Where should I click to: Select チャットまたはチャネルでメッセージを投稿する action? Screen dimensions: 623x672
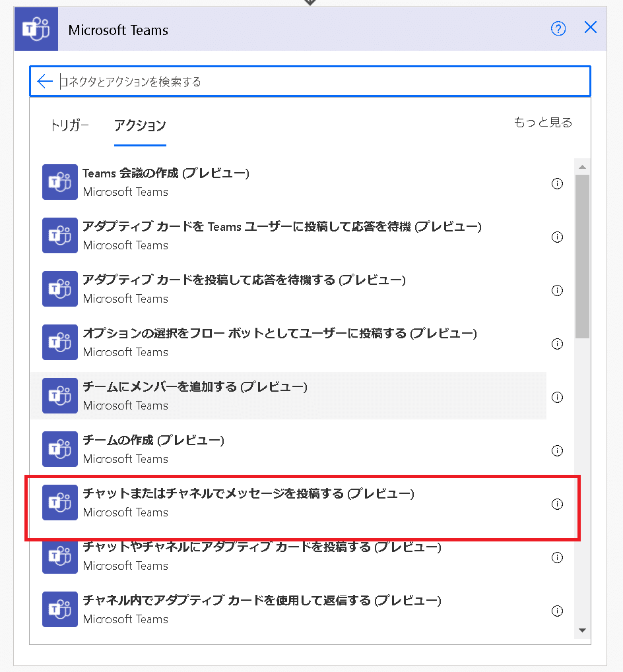coord(288,503)
